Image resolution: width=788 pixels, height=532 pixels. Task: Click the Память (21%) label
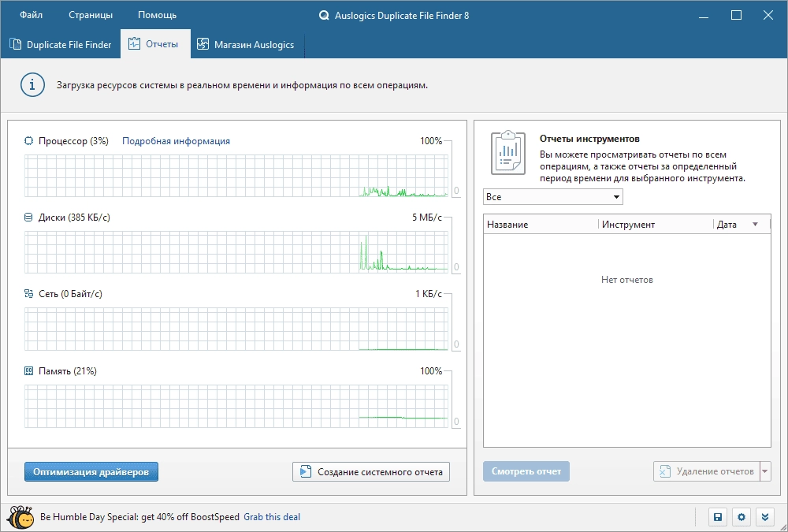(67, 371)
